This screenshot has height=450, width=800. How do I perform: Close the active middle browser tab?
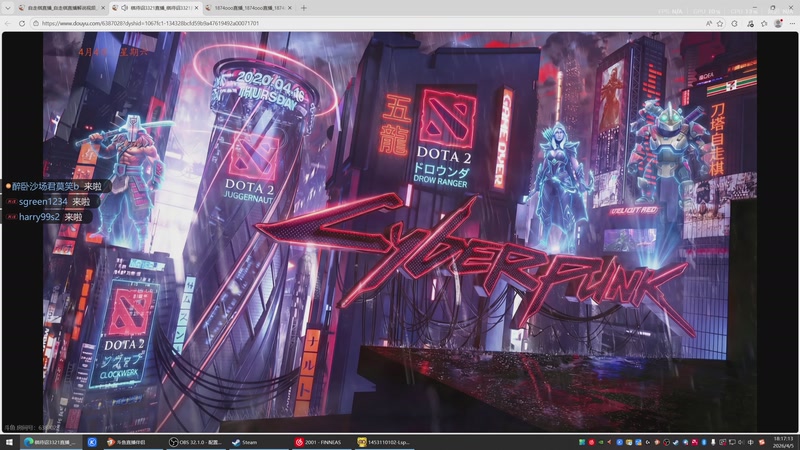pos(196,8)
